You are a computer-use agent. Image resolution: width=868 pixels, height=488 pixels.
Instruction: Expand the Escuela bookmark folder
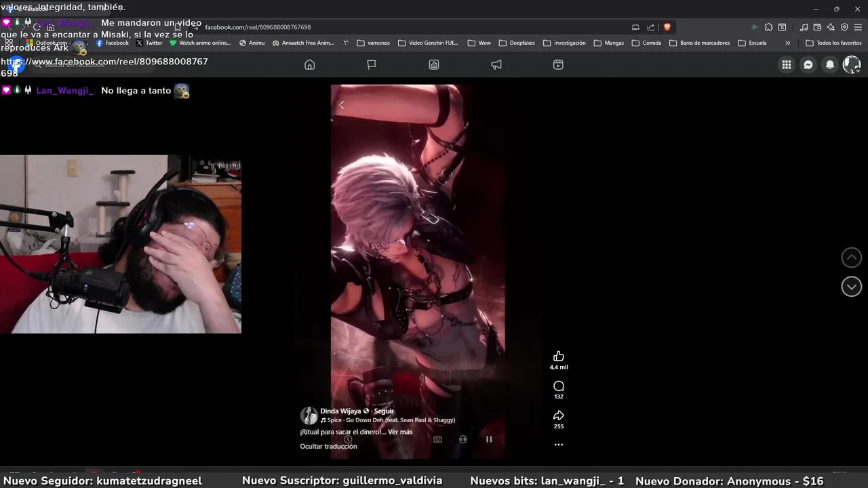(752, 43)
